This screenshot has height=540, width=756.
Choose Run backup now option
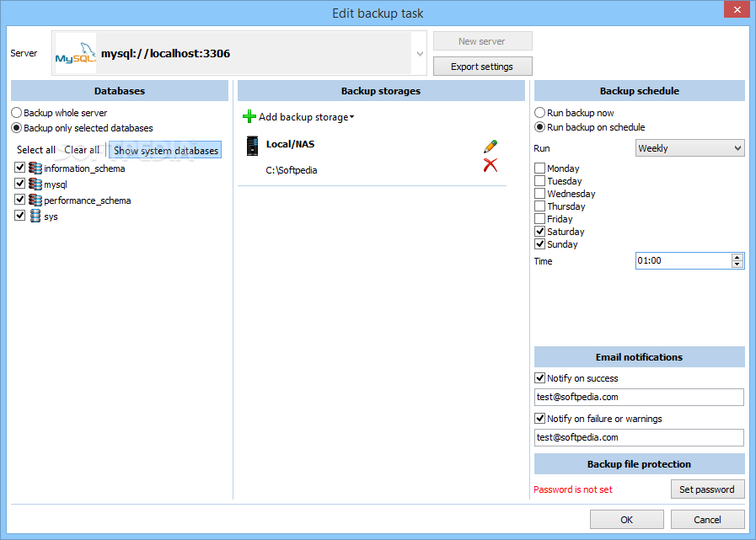coord(540,113)
